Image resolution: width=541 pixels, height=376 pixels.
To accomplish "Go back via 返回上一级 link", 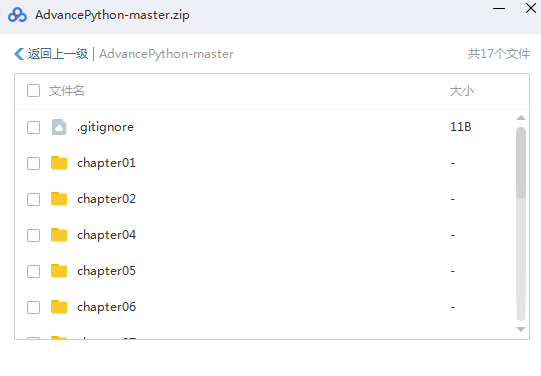I will 58,54.
